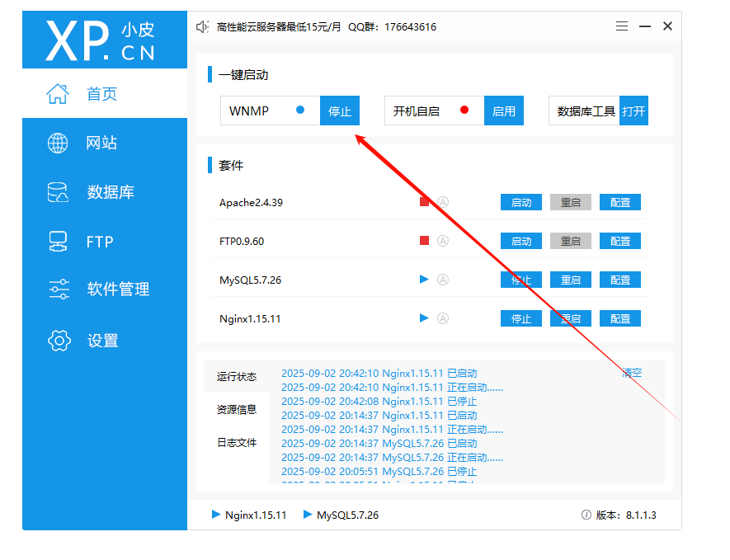Click the Apache2.4.39 auto-start circled A icon
Viewport: 730px width, 560px height.
tap(443, 202)
